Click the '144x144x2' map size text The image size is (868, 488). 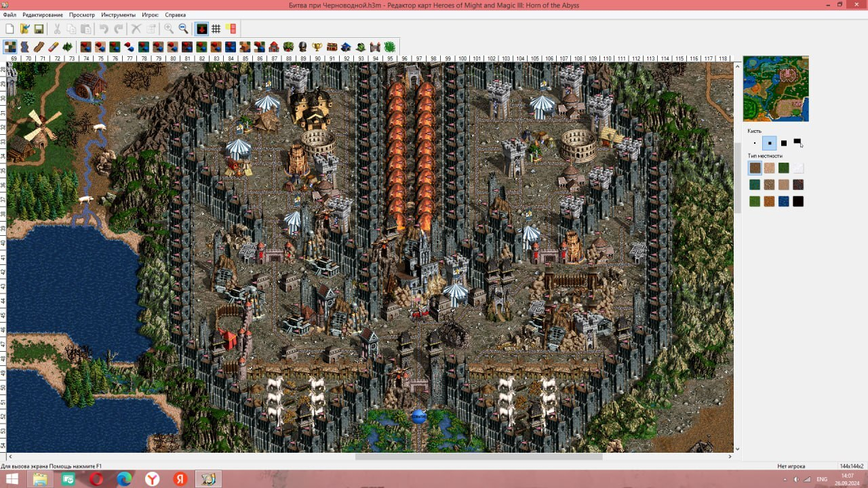[x=851, y=466]
